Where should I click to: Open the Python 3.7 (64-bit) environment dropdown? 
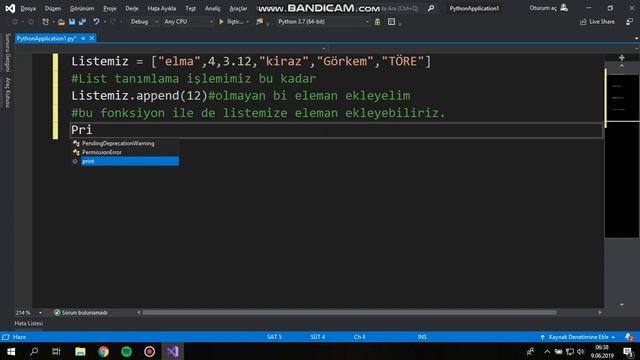pyautogui.click(x=323, y=22)
